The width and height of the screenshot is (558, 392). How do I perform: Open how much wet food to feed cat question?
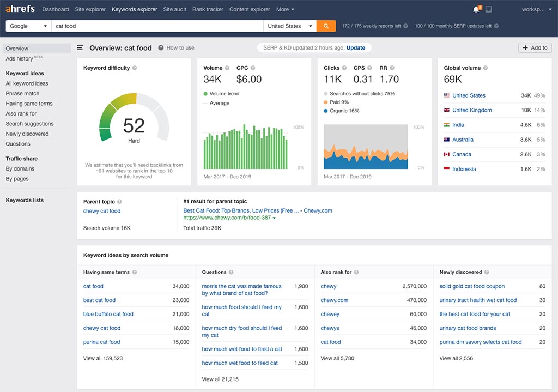[x=240, y=363]
